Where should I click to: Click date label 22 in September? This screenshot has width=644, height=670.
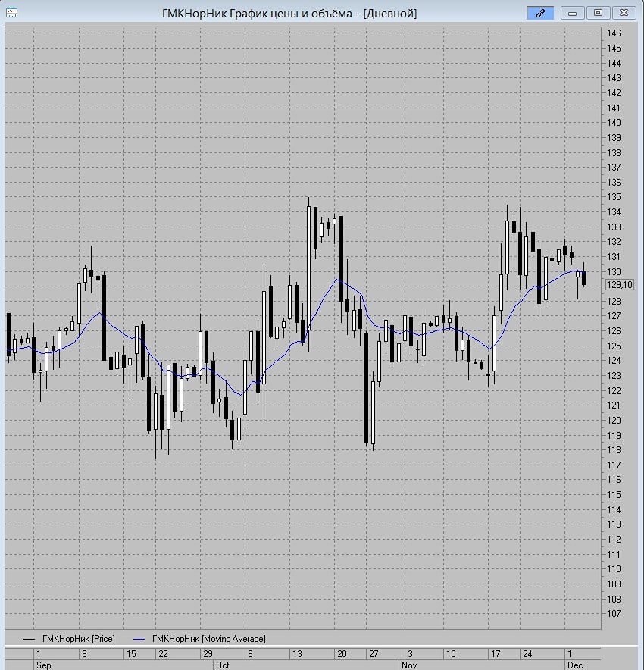click(163, 654)
